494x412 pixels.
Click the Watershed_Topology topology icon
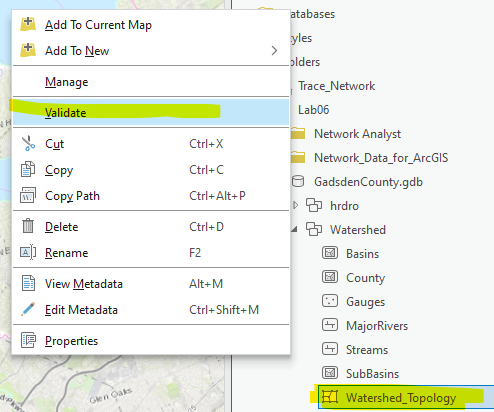coord(330,397)
